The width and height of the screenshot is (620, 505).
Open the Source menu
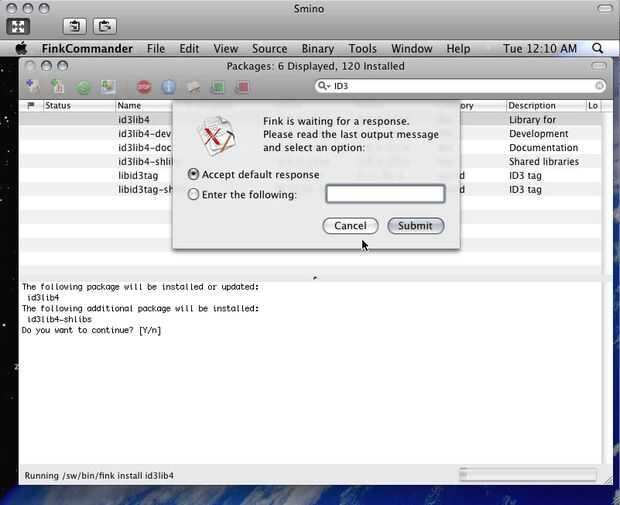point(270,48)
